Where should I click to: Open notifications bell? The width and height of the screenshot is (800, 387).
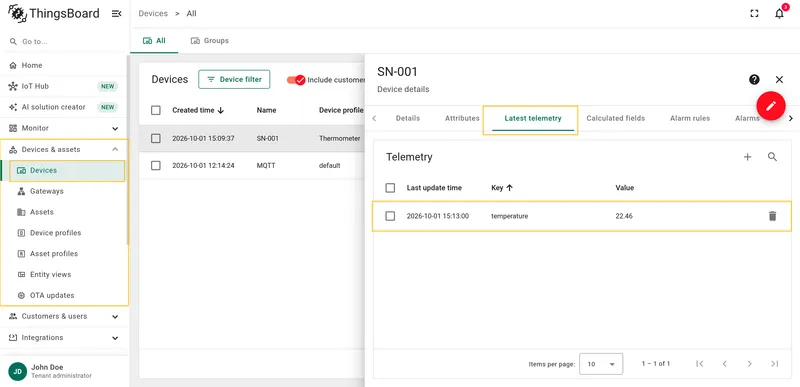(x=779, y=14)
